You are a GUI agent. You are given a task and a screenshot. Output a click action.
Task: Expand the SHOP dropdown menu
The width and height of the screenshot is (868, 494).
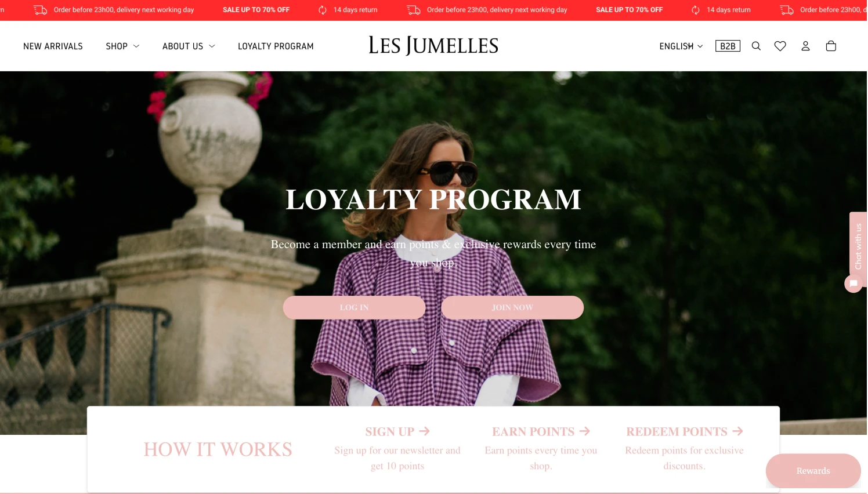tap(122, 46)
